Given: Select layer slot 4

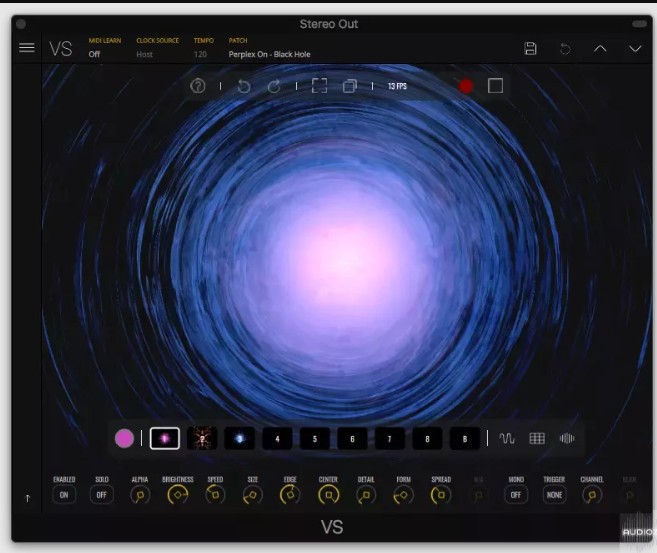Looking at the screenshot, I should [277, 439].
